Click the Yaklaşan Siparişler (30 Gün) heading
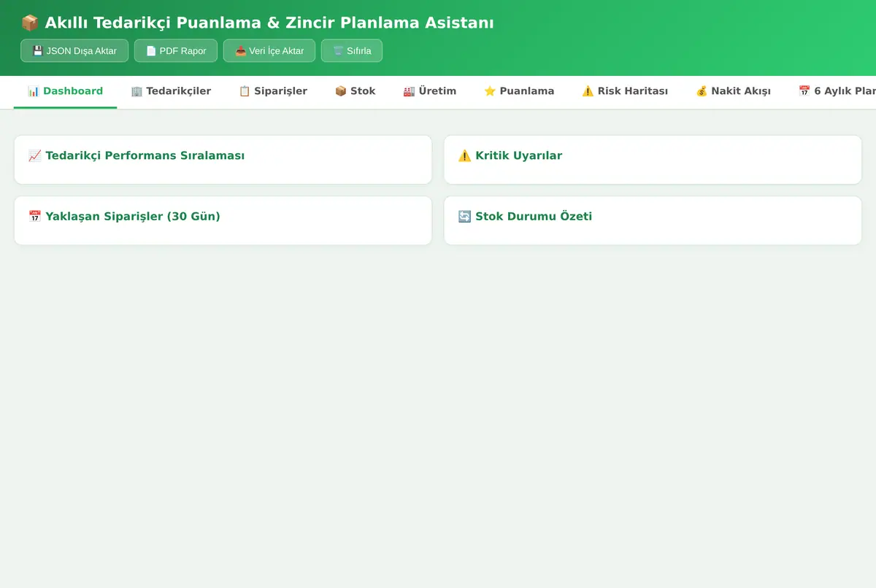Screen dimensions: 876x588 [124, 216]
